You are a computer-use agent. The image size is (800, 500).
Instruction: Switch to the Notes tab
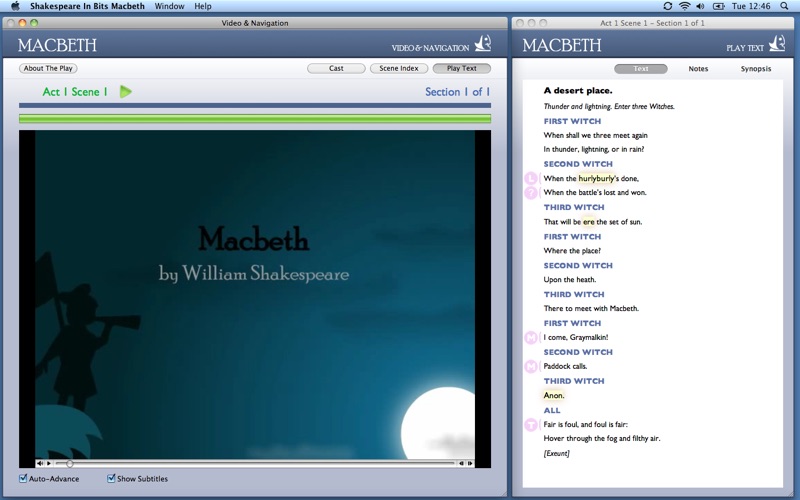pyautogui.click(x=698, y=69)
